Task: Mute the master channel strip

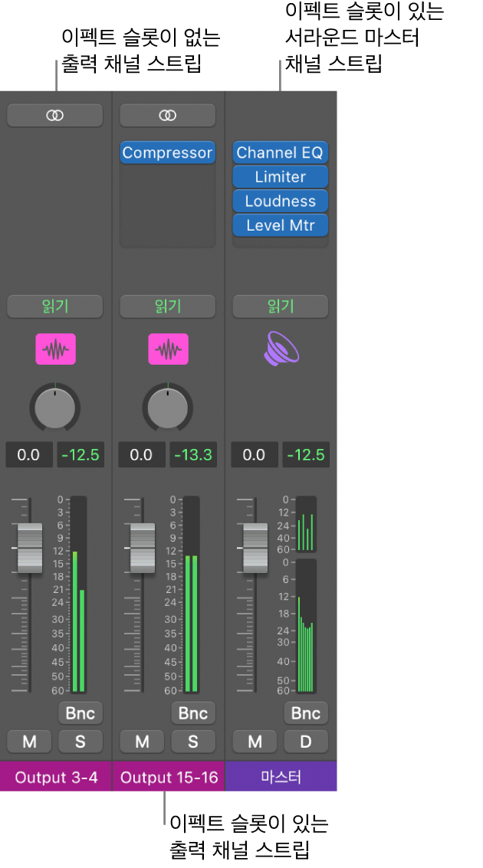Action: (x=255, y=742)
